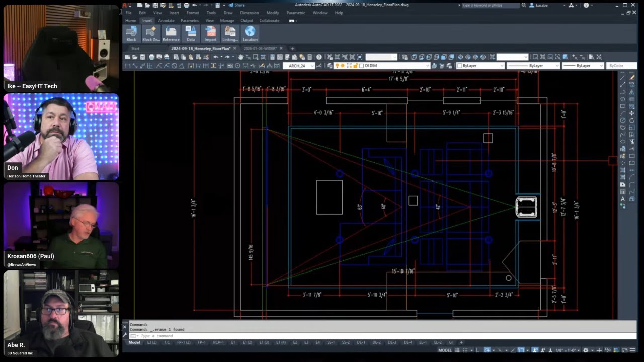Click the Text tool A in the side toolbar
Viewport: 644px width, 362px height.
(623, 199)
